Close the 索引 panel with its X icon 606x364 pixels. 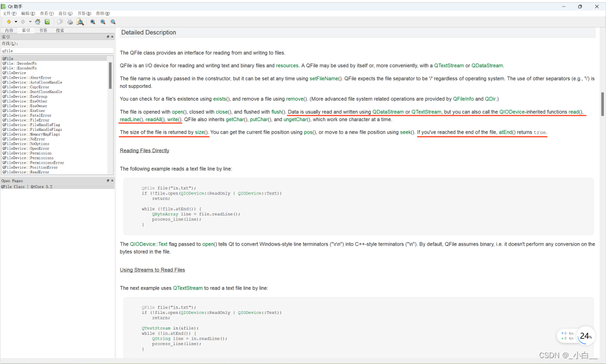113,37
